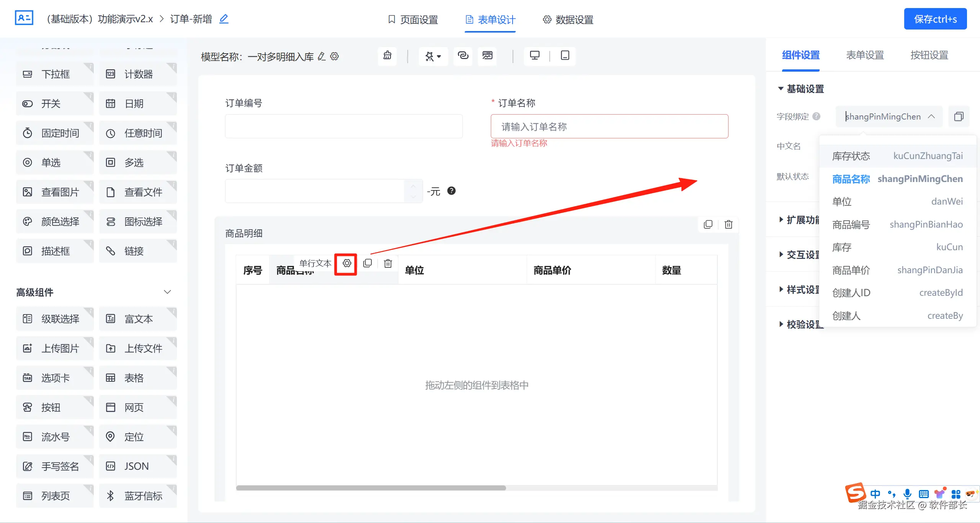Collapse the 高级组件 component group
Image resolution: width=980 pixels, height=523 pixels.
pos(167,292)
